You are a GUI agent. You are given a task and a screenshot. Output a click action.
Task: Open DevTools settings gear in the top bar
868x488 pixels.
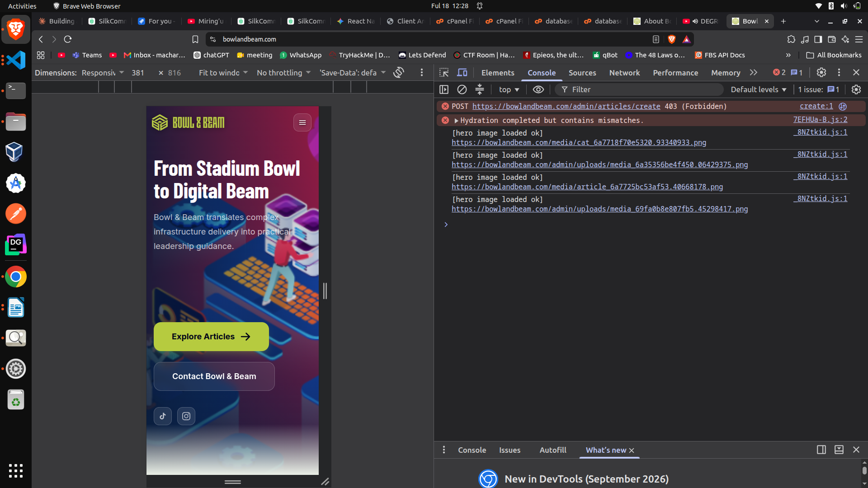tap(821, 72)
